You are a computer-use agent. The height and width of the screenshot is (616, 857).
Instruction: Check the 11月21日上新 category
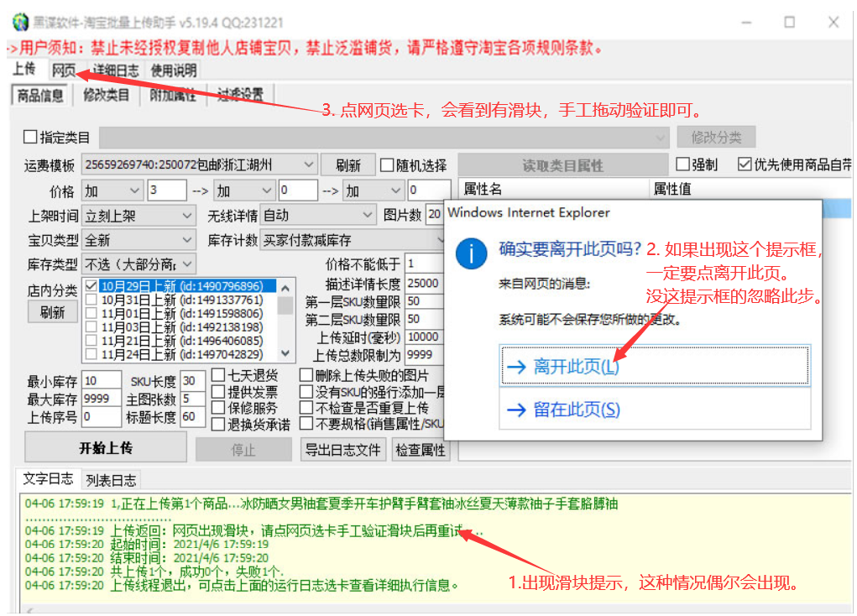[x=91, y=341]
